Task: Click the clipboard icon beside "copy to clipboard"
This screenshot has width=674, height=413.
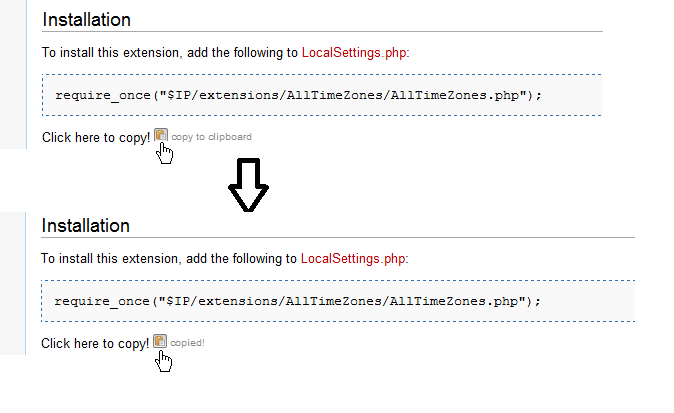Action: pos(160,135)
